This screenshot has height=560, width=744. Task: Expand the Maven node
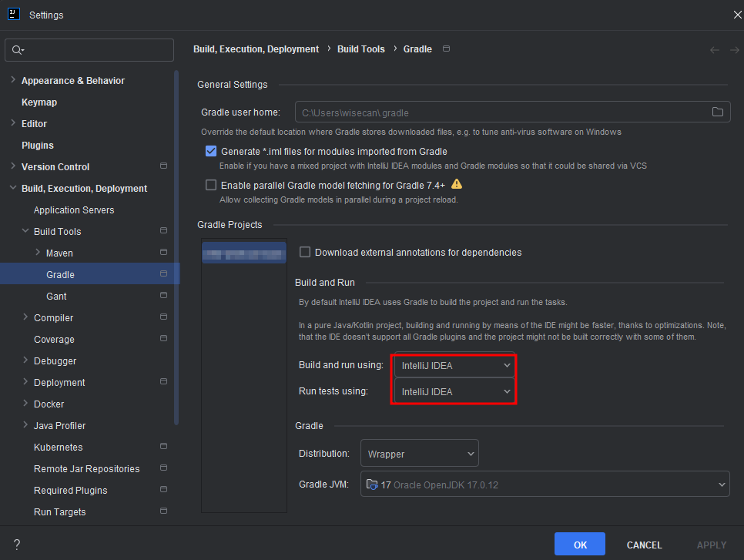point(38,253)
